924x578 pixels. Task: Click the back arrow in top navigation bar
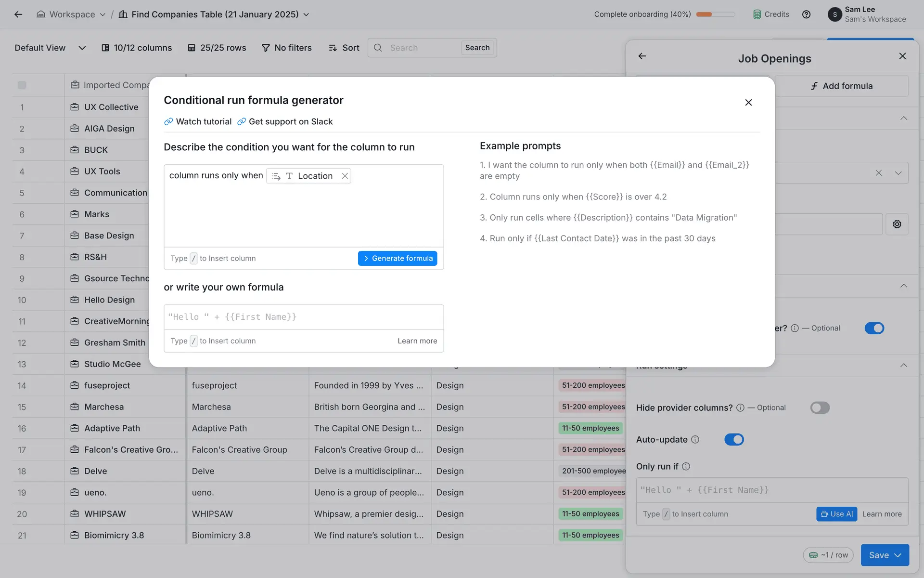[x=18, y=14]
